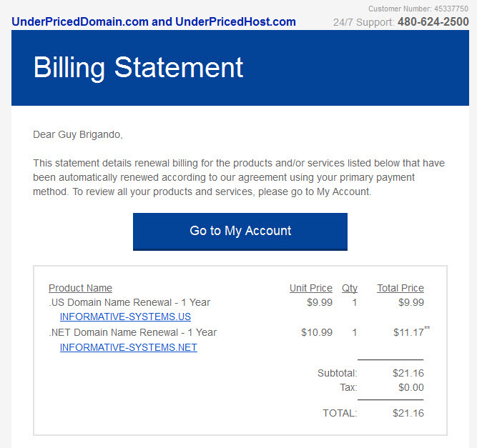Click the $11.17 total price with asterisks
Image resolution: width=477 pixels, height=448 pixels.
click(411, 332)
